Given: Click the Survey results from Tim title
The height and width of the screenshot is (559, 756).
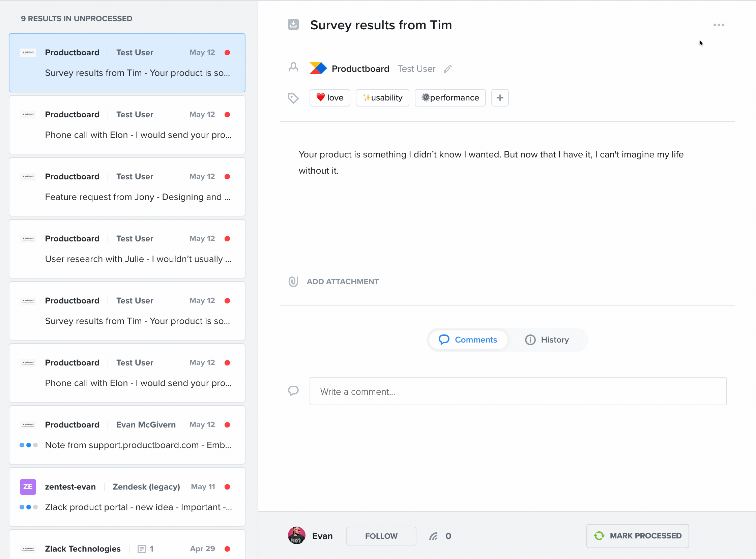Looking at the screenshot, I should click(x=381, y=25).
